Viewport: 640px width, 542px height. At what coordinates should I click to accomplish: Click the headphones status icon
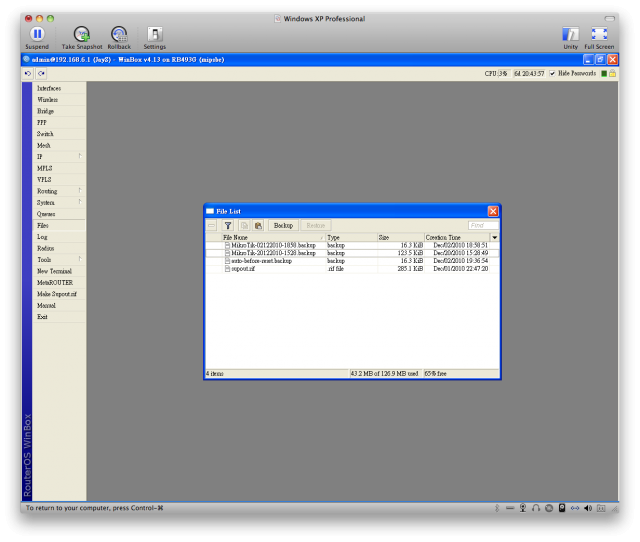click(x=536, y=508)
